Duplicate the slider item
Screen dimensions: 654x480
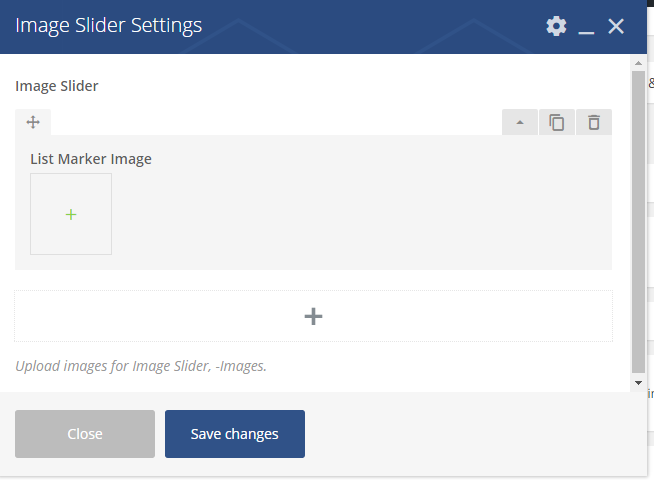pyautogui.click(x=557, y=122)
